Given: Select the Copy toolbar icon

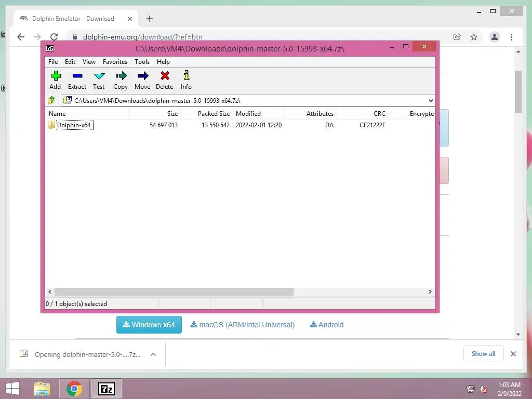Looking at the screenshot, I should pos(121,80).
